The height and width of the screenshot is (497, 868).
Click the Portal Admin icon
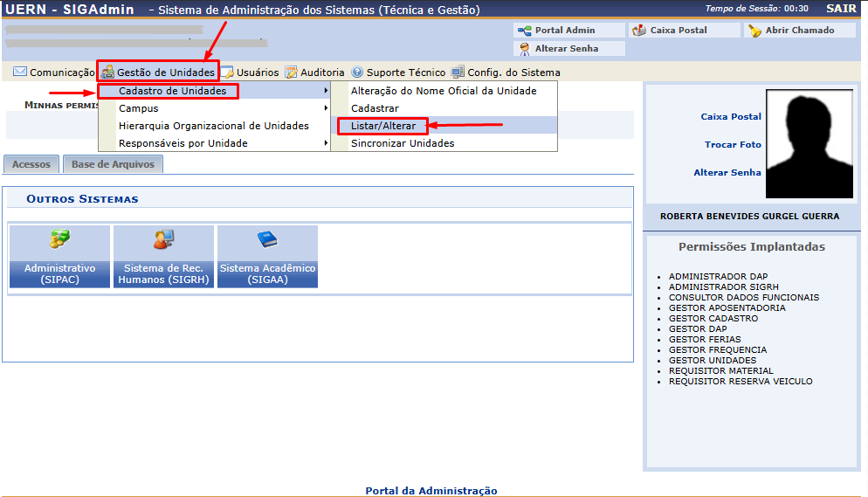coord(525,31)
